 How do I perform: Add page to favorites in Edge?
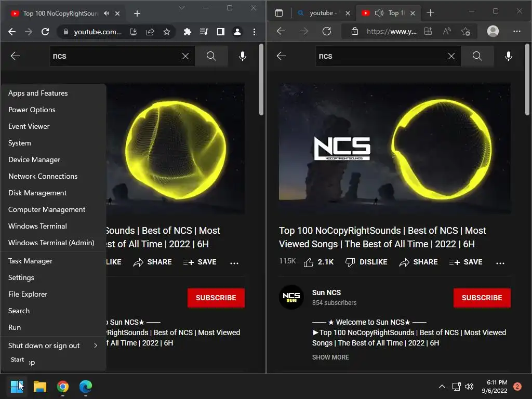click(466, 32)
